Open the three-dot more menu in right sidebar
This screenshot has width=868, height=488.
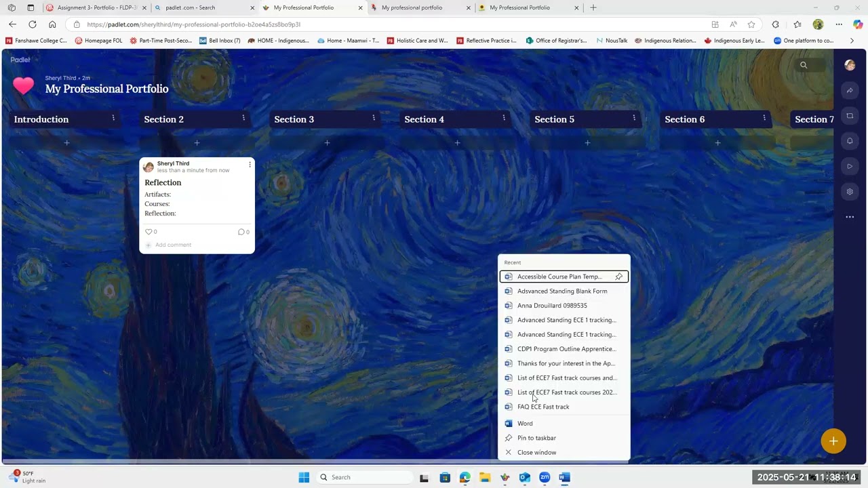[x=850, y=217]
